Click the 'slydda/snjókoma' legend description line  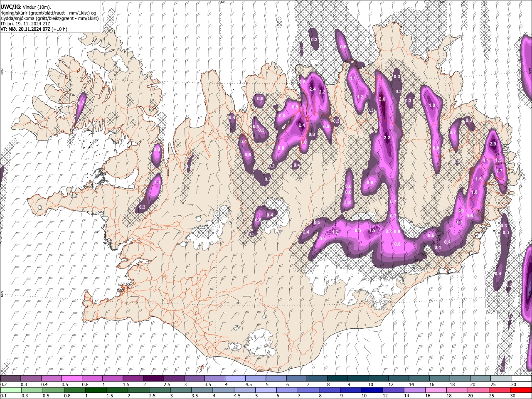click(x=49, y=18)
